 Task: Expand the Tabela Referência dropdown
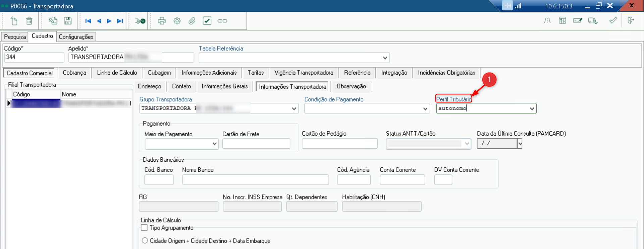pyautogui.click(x=385, y=58)
